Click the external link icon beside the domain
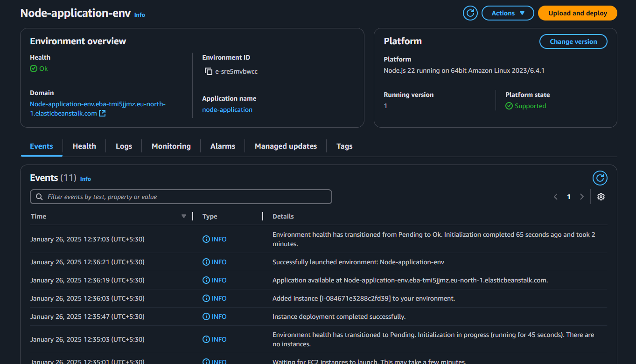This screenshot has height=364, width=636. tap(102, 113)
